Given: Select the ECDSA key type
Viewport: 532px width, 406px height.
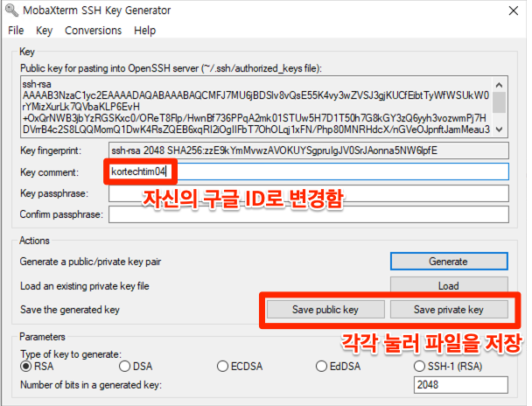Looking at the screenshot, I should click(x=240, y=367).
